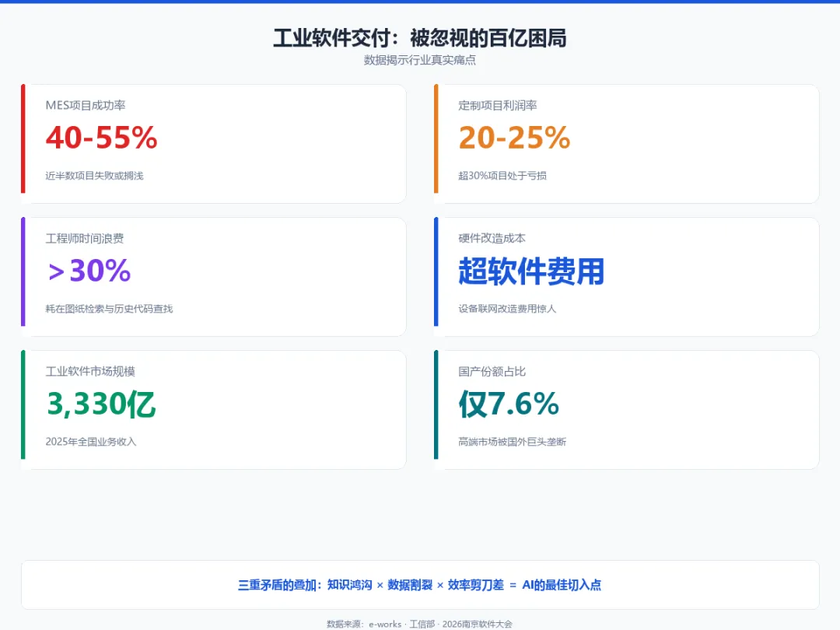Image resolution: width=840 pixels, height=630 pixels.
Task: Click the title 工业软件交付:被忽视的百亿困局
Action: click(420, 38)
